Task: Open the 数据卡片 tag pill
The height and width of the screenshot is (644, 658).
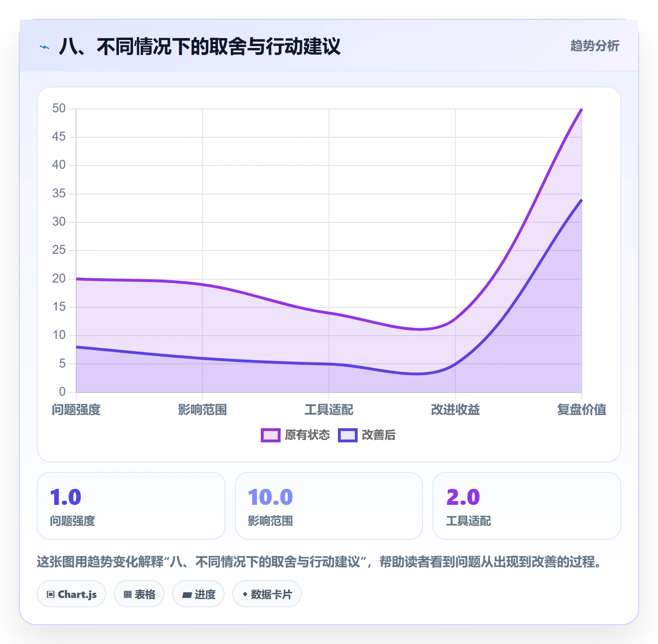Action: (x=267, y=594)
